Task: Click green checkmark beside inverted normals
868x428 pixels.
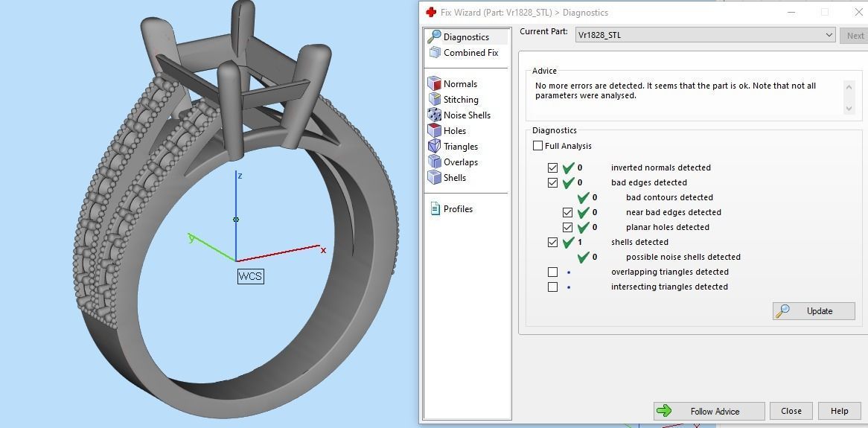Action: point(569,167)
